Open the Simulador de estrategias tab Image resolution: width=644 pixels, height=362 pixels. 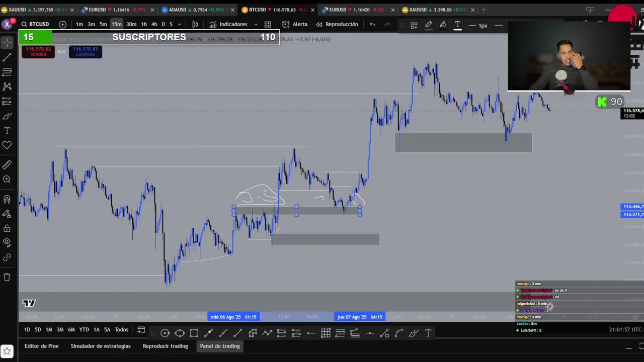[x=101, y=346]
